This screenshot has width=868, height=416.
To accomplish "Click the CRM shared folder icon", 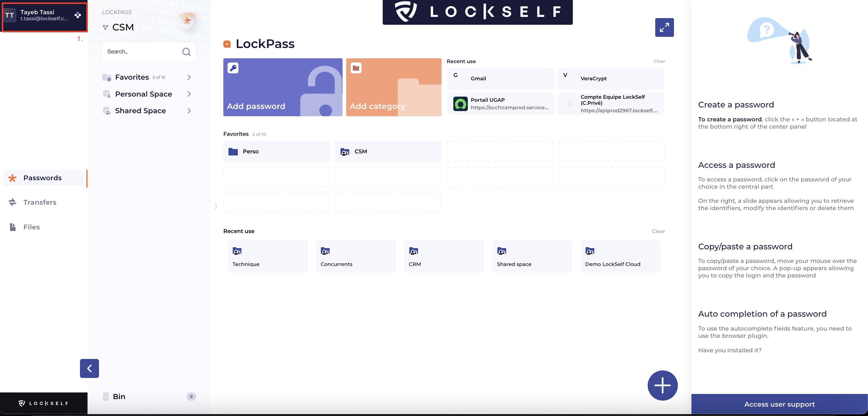I will (413, 251).
